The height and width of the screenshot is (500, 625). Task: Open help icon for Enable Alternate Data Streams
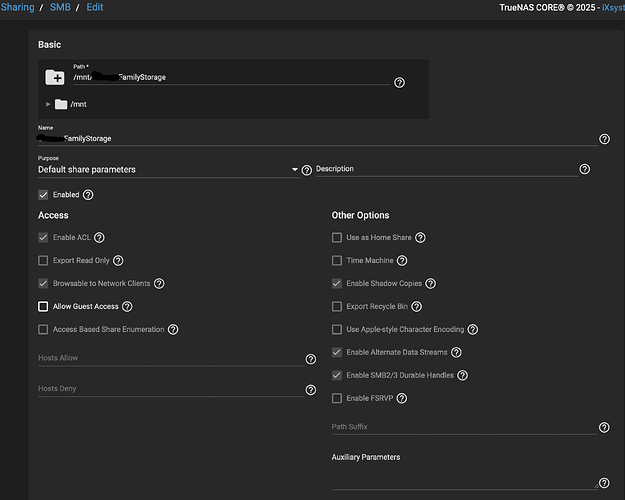(x=456, y=352)
